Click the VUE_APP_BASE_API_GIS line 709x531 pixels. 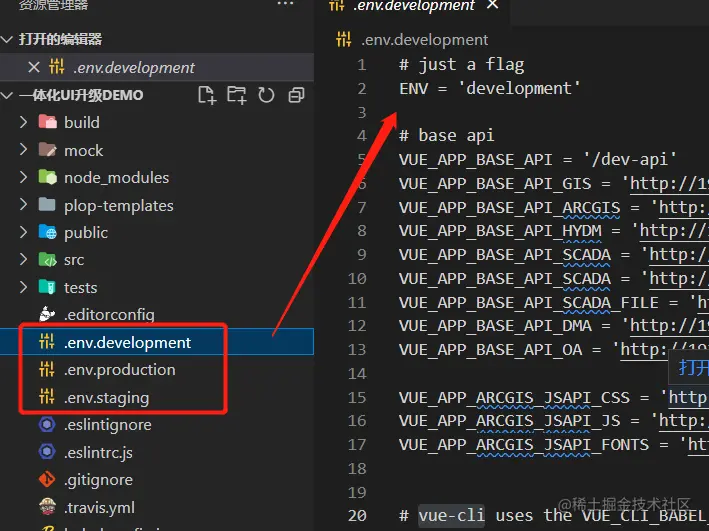coord(554,183)
